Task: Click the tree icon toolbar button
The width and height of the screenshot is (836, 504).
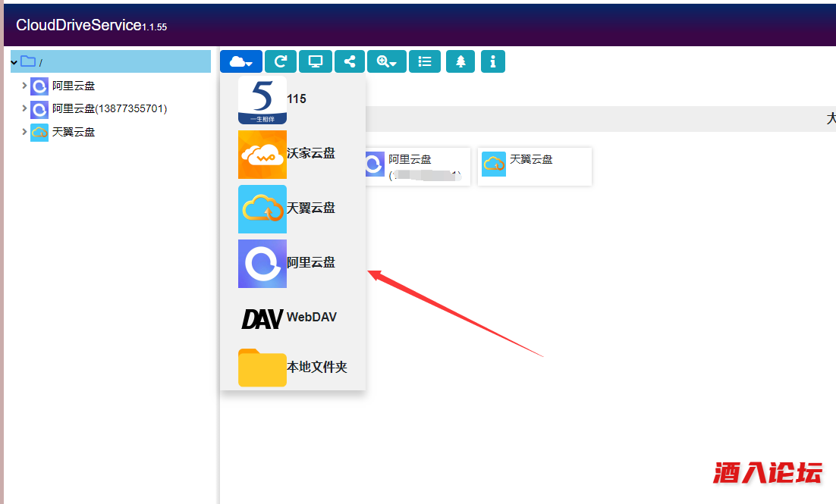Action: (460, 62)
